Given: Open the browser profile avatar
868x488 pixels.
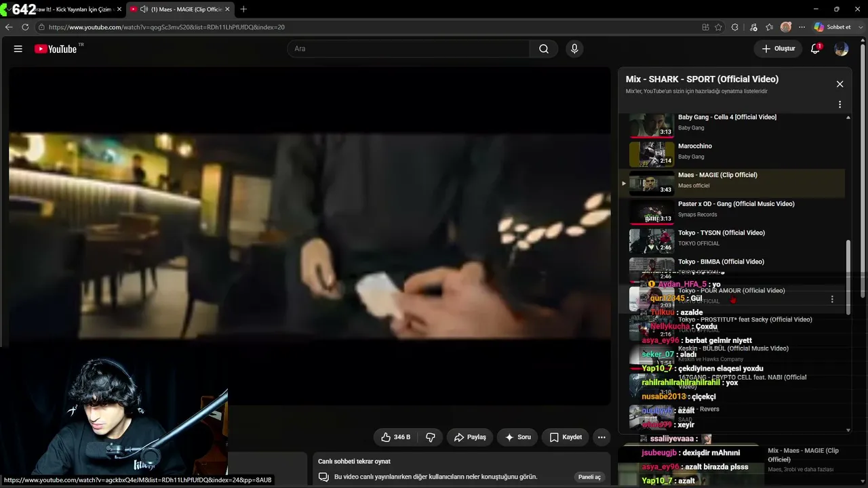Looking at the screenshot, I should tap(786, 27).
